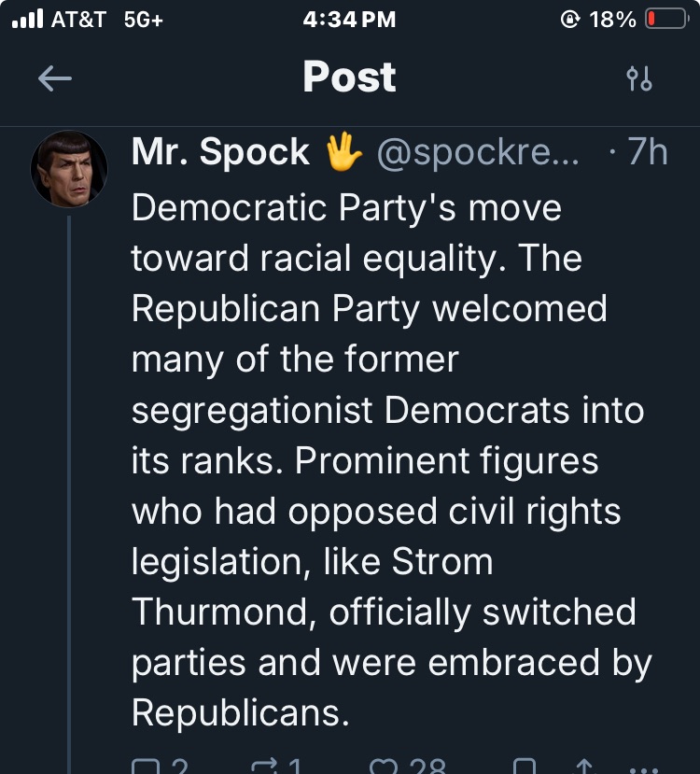Share the post with share arrow
This screenshot has width=700, height=774.
(x=584, y=767)
